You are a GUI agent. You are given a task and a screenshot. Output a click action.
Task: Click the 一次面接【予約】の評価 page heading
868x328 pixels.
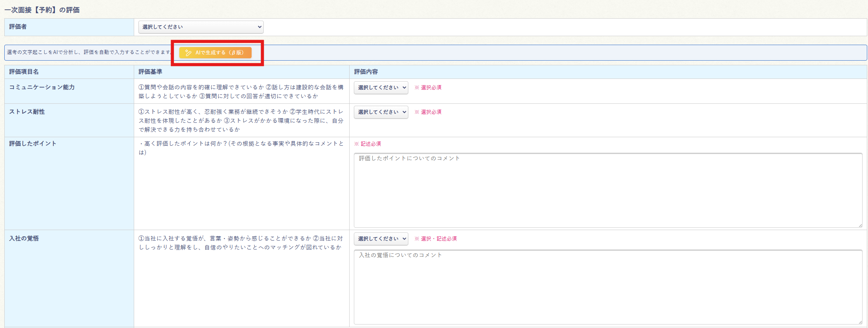pos(42,10)
